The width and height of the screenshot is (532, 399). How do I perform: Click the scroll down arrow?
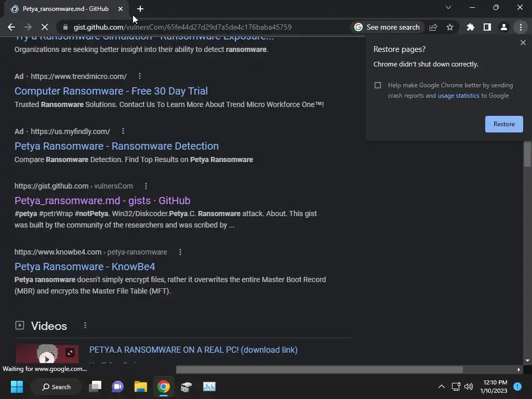click(527, 361)
